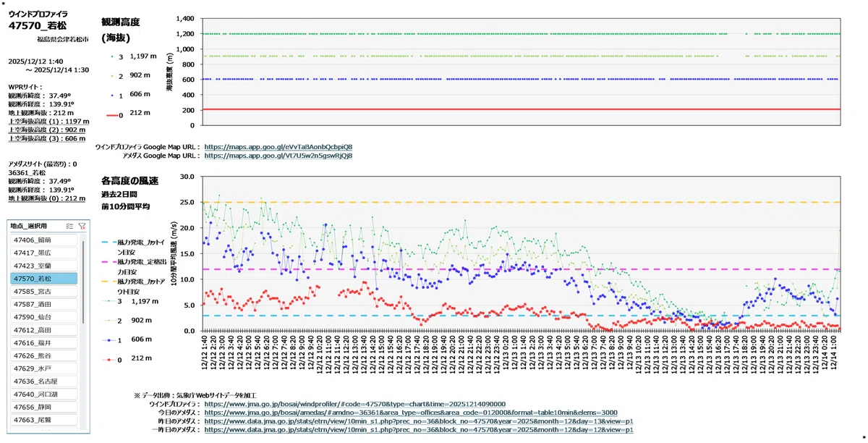Select slicer item 47590_仙台
This screenshot has height=443, width=868.
(44, 317)
